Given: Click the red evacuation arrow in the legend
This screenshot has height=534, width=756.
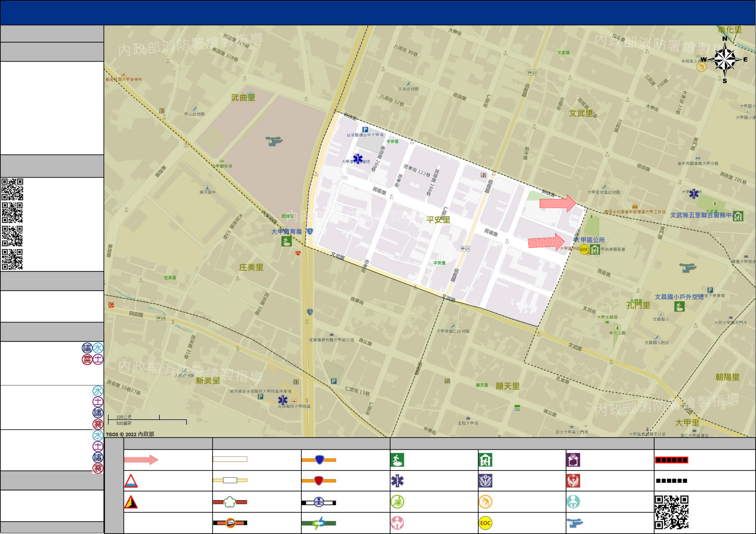Looking at the screenshot, I should (141, 460).
